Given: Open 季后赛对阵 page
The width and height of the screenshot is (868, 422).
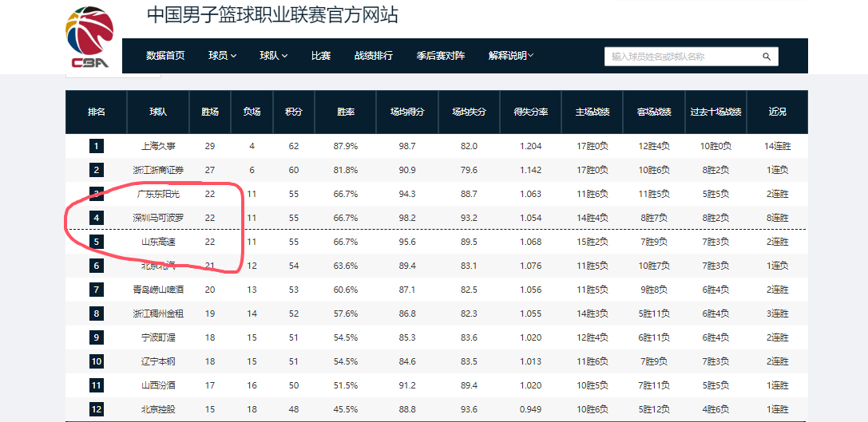Looking at the screenshot, I should [440, 56].
